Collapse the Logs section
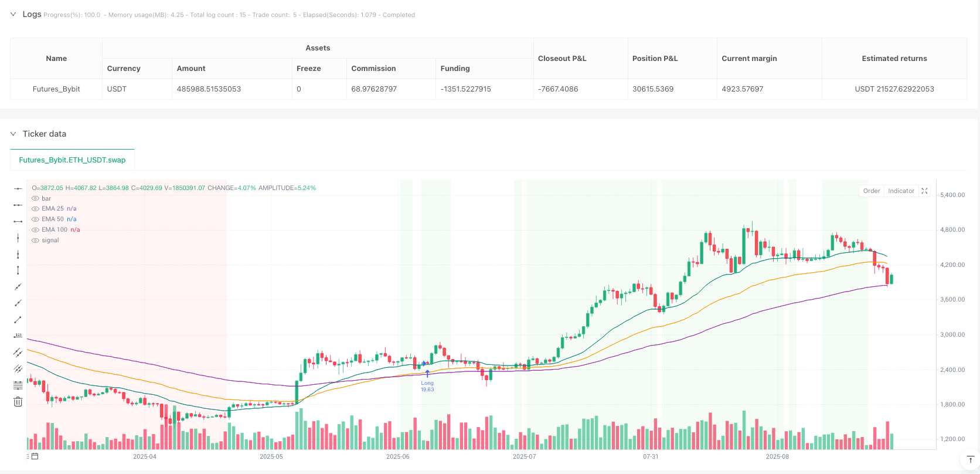 (x=13, y=14)
